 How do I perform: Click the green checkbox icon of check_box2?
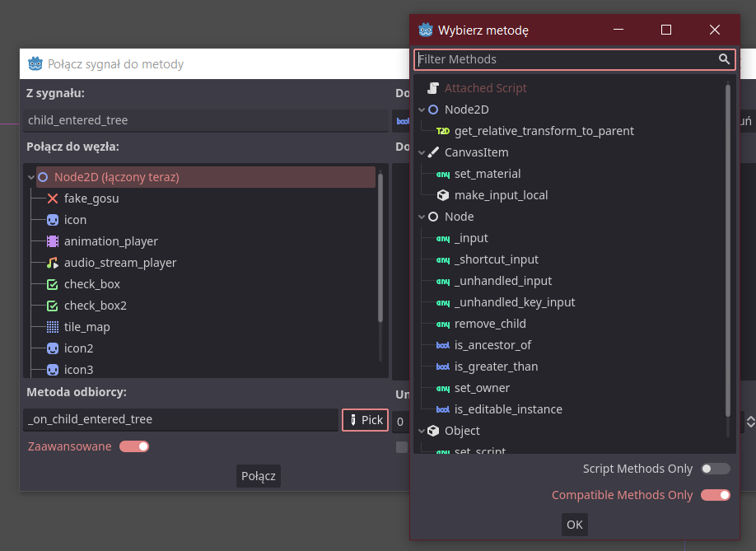53,306
